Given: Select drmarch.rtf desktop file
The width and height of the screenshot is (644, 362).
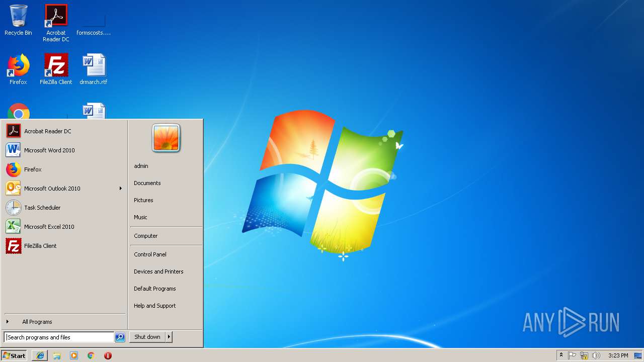Looking at the screenshot, I should pyautogui.click(x=94, y=69).
